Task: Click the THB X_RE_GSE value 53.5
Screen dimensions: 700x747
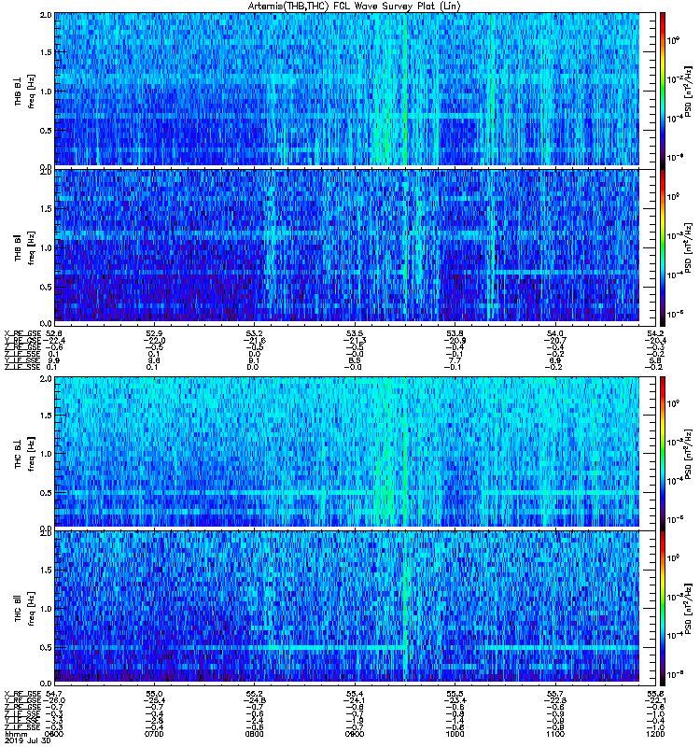Action: [x=355, y=333]
